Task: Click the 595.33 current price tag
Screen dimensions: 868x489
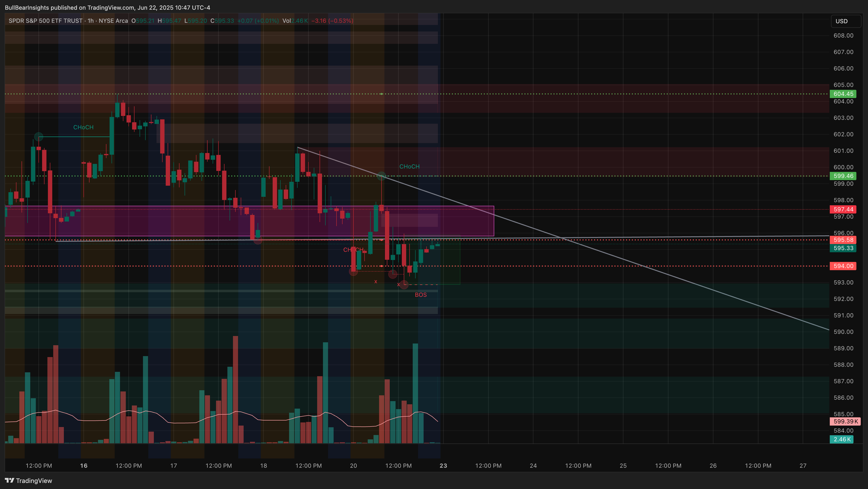Action: tap(843, 248)
